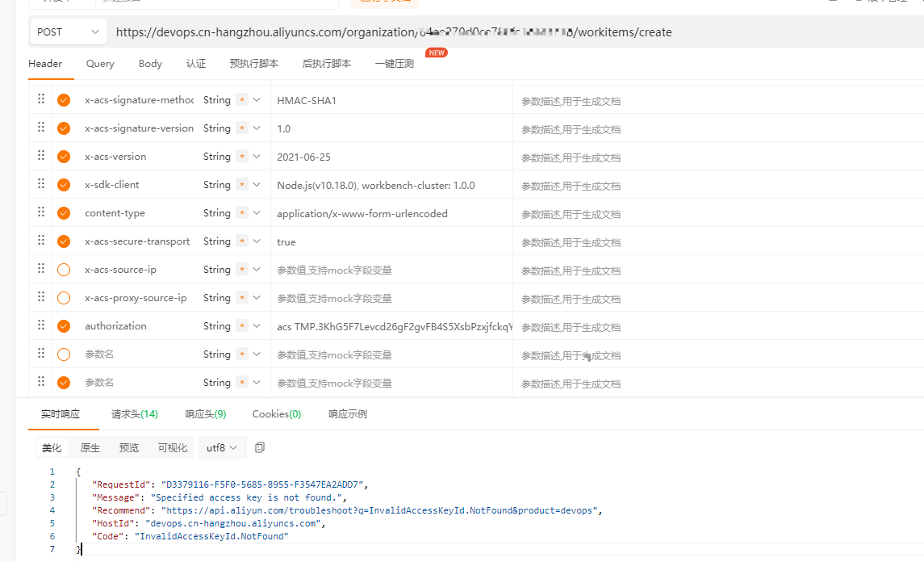The image size is (924, 562).
Task: Switch to the Body tab
Action: [149, 63]
